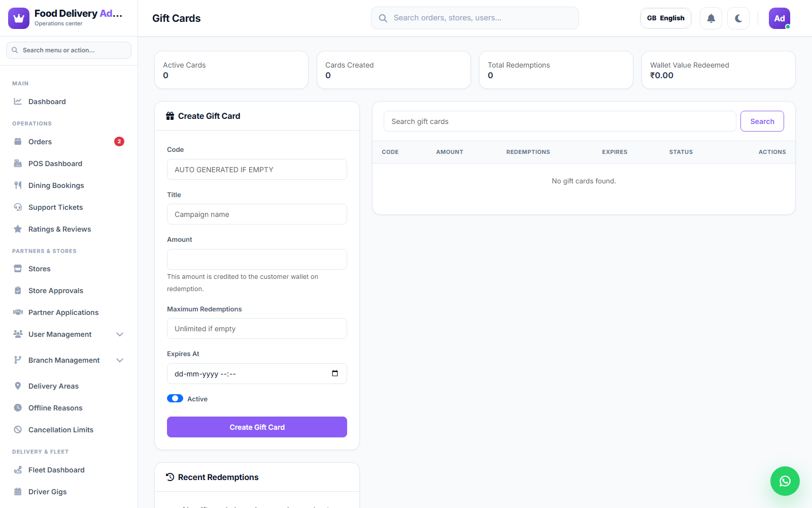
Task: Toggle dark mode with the moon icon
Action: tap(738, 18)
